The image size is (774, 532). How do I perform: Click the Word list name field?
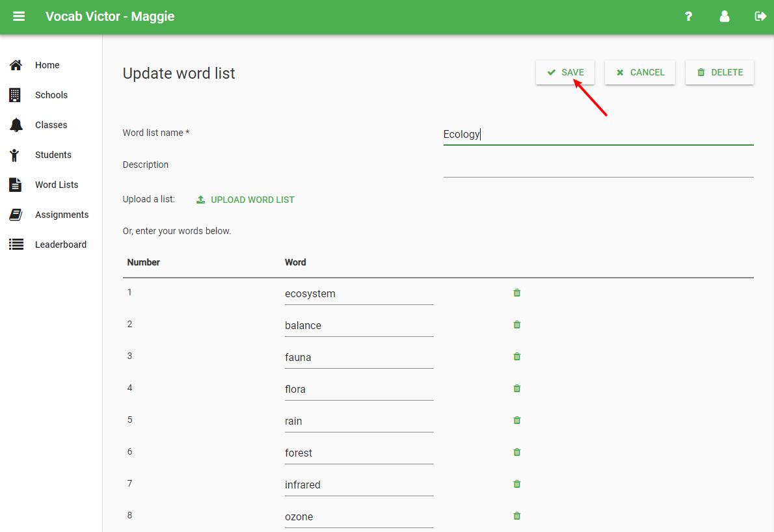click(598, 134)
